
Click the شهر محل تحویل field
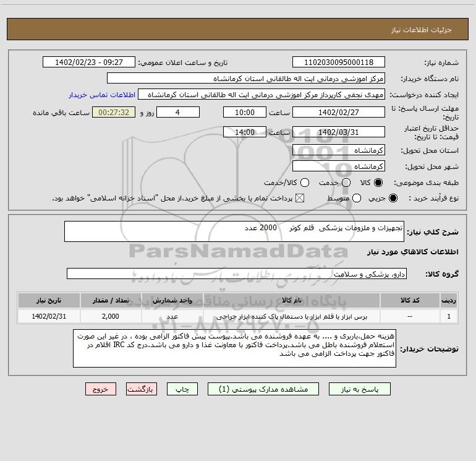point(339,166)
